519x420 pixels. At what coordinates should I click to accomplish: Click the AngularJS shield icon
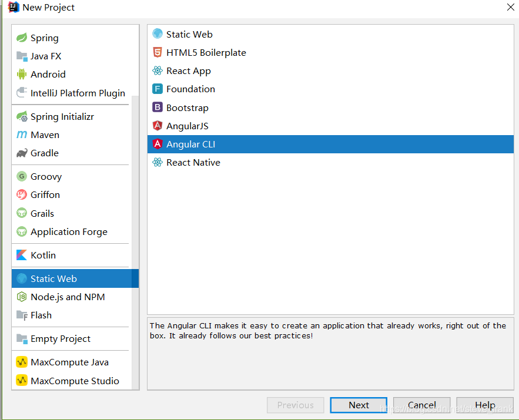point(158,126)
